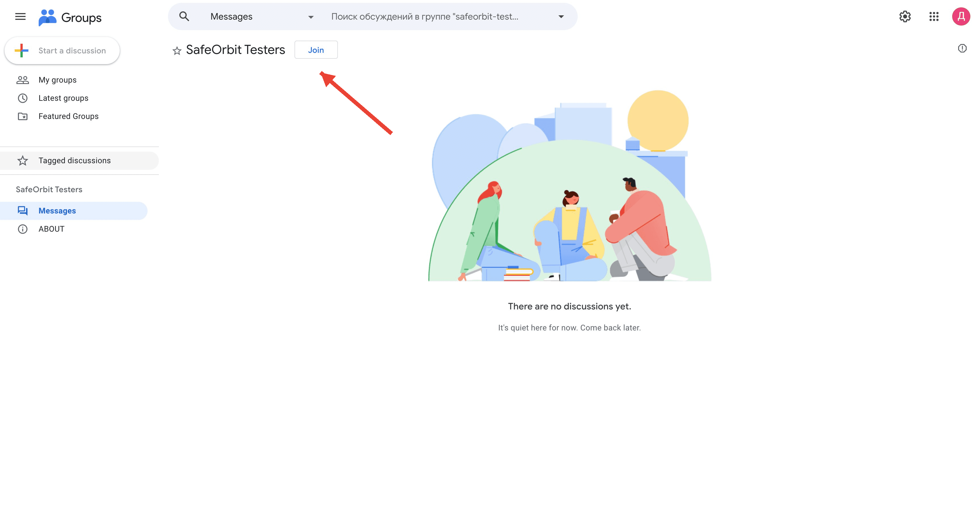This screenshot has width=980, height=528.
Task: Click the ABOUT info icon
Action: (22, 229)
